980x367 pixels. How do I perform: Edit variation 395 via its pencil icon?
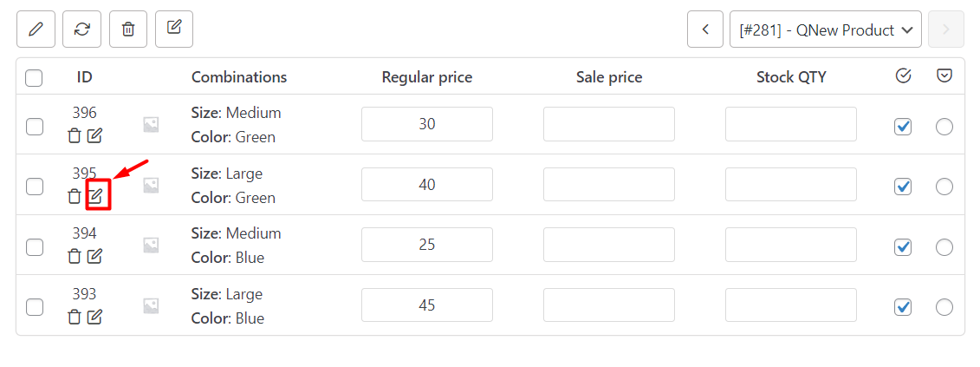95,196
